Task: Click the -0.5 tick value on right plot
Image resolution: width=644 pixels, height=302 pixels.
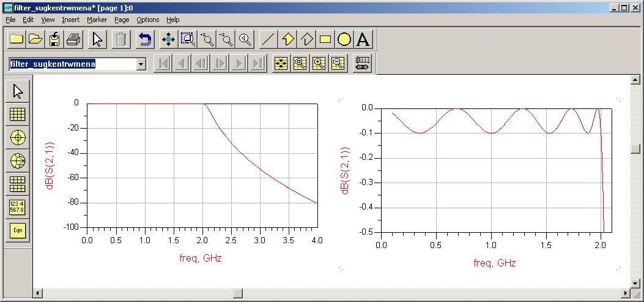Action: (x=366, y=232)
